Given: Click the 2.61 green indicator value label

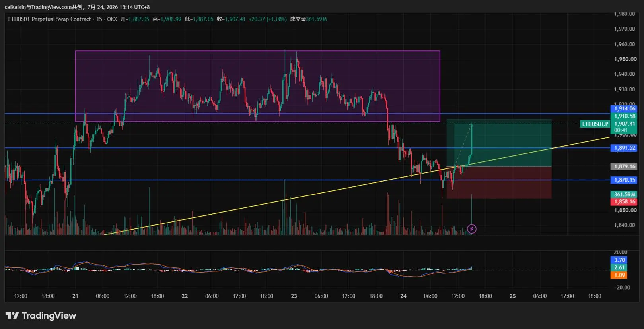Looking at the screenshot, I should (x=619, y=268).
